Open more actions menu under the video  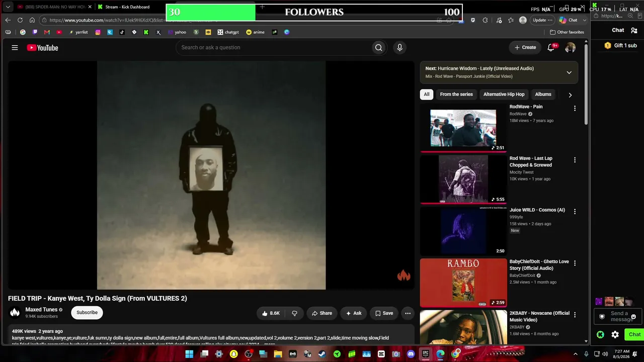click(x=408, y=313)
